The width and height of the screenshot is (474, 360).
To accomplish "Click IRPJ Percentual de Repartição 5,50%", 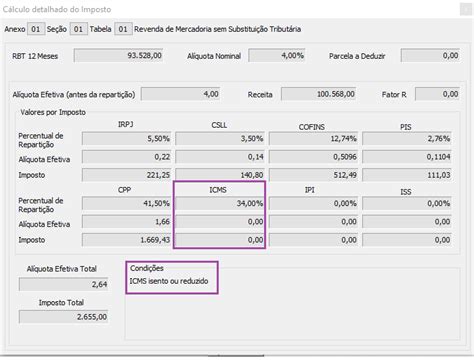I will tap(127, 138).
